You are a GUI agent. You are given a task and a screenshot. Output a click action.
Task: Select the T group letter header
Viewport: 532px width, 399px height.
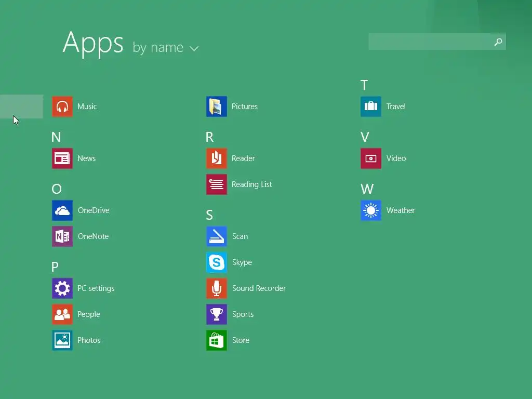point(364,85)
